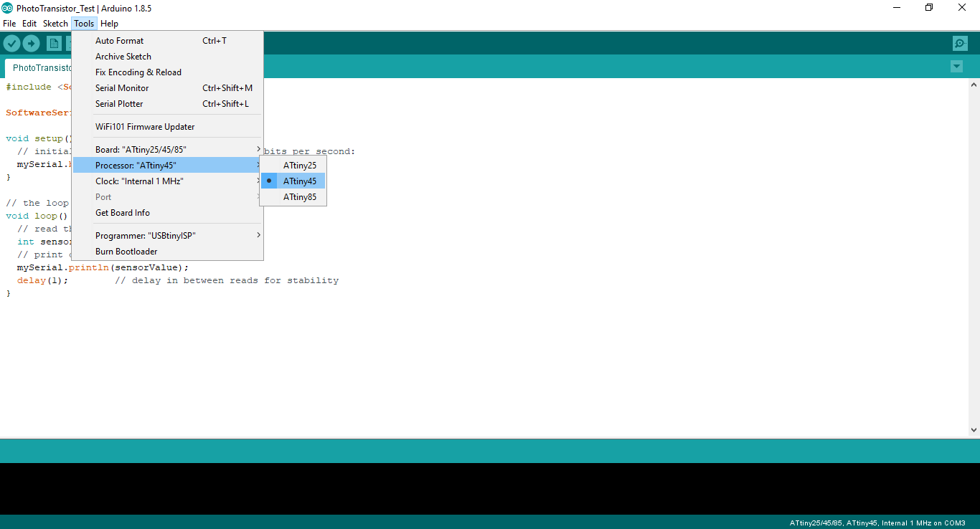Click the Upload arrow toolbar icon
Viewport: 980px width, 529px height.
[x=31, y=44]
